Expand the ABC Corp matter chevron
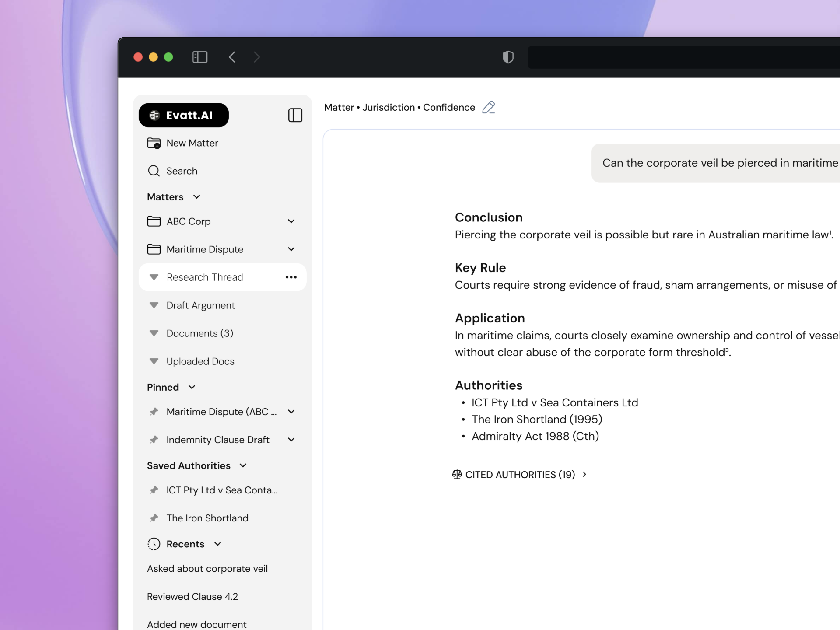The height and width of the screenshot is (630, 840). pyautogui.click(x=291, y=221)
